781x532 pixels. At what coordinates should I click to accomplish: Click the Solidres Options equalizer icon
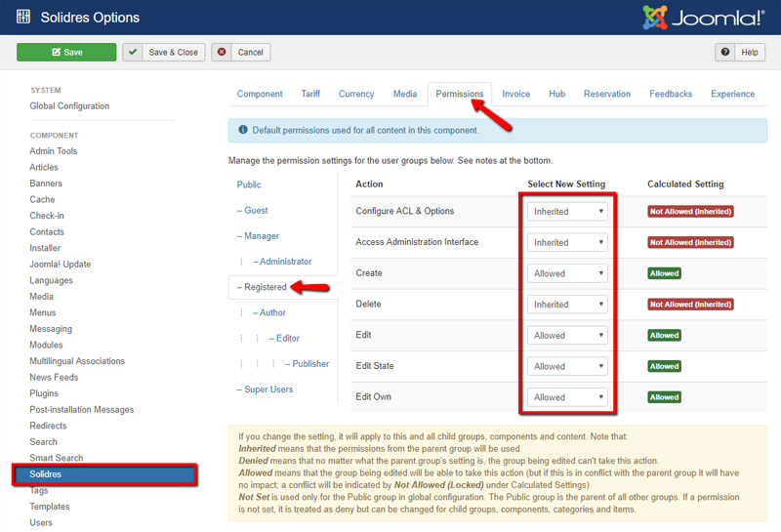22,17
